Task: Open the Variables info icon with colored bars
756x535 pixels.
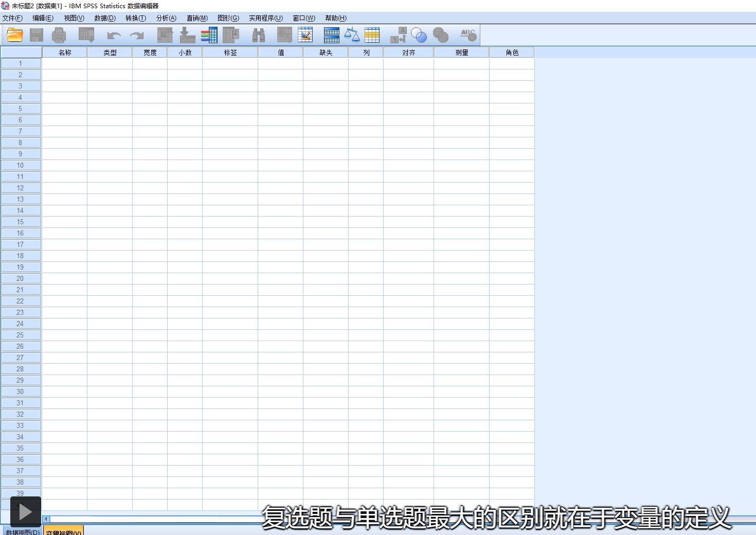Action: (x=209, y=35)
